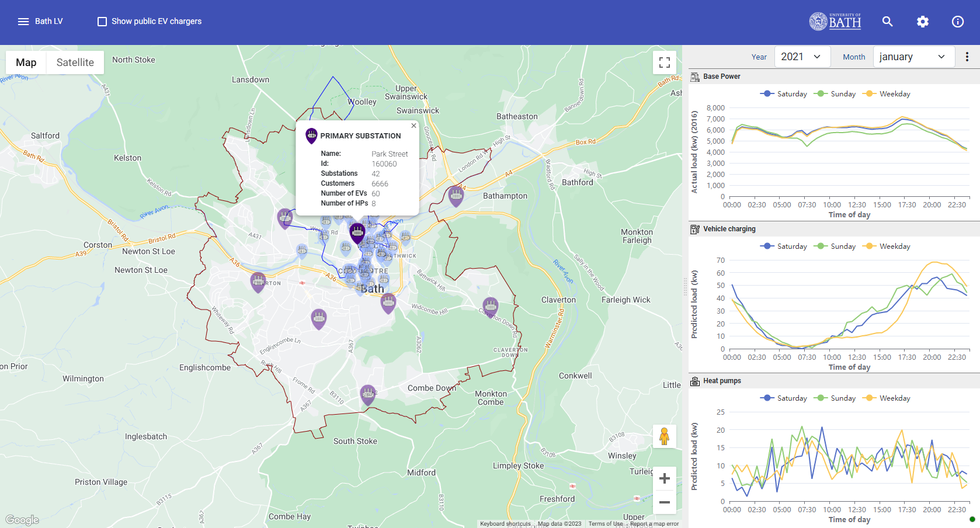Close the Primary Substation info popup
This screenshot has width=980, height=528.
point(413,126)
